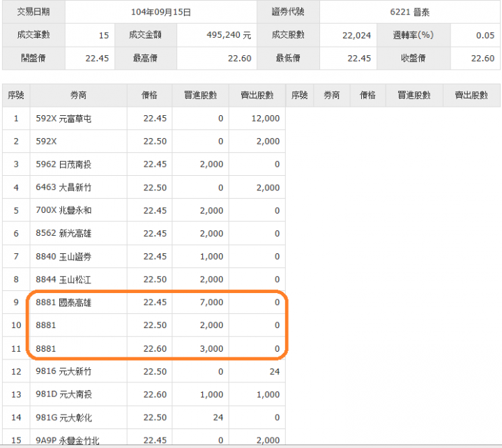Select broker code 8881 in row 10
The height and width of the screenshot is (448, 502).
pyautogui.click(x=46, y=325)
